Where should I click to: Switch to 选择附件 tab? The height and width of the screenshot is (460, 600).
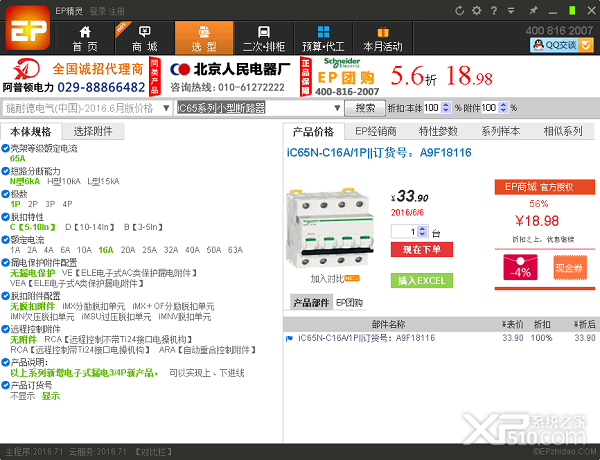coord(93,132)
